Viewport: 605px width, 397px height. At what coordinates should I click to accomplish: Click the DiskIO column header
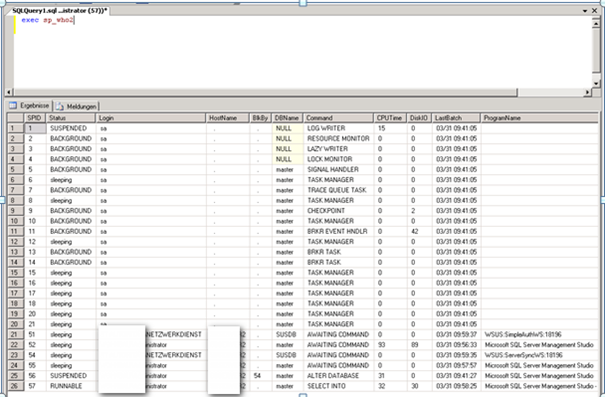point(419,118)
